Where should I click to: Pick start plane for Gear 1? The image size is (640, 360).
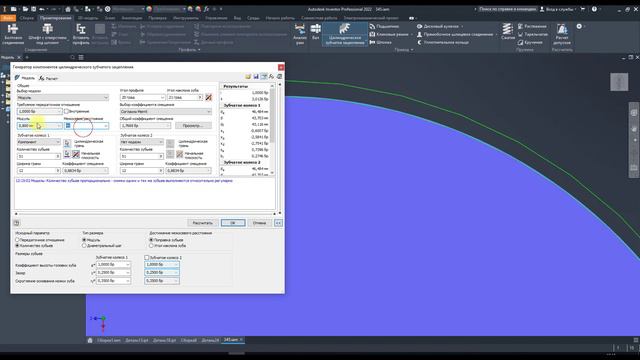pyautogui.click(x=67, y=154)
